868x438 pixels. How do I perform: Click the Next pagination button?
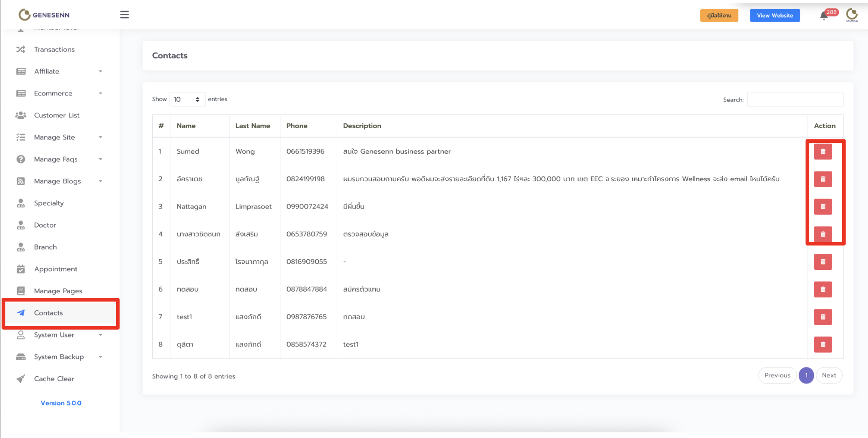[x=829, y=375]
